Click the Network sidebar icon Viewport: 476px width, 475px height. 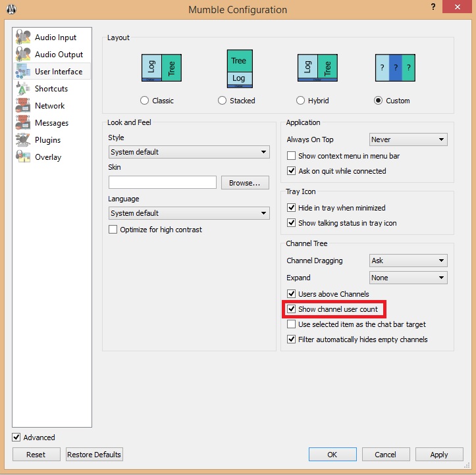point(23,105)
